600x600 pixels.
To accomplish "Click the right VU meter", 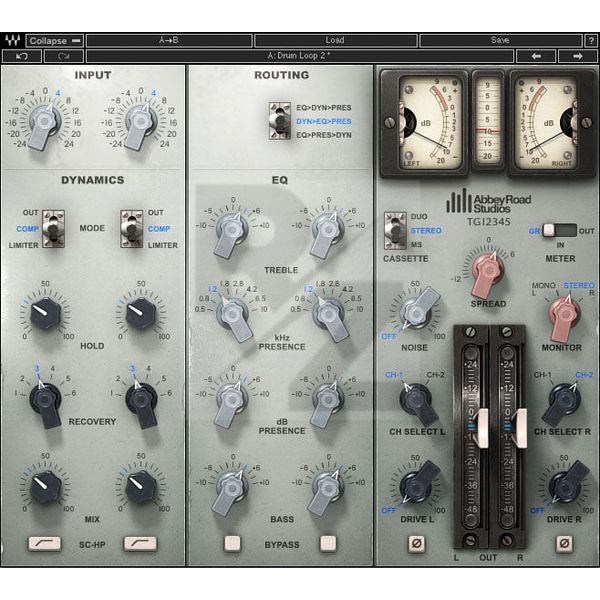I will tap(552, 123).
